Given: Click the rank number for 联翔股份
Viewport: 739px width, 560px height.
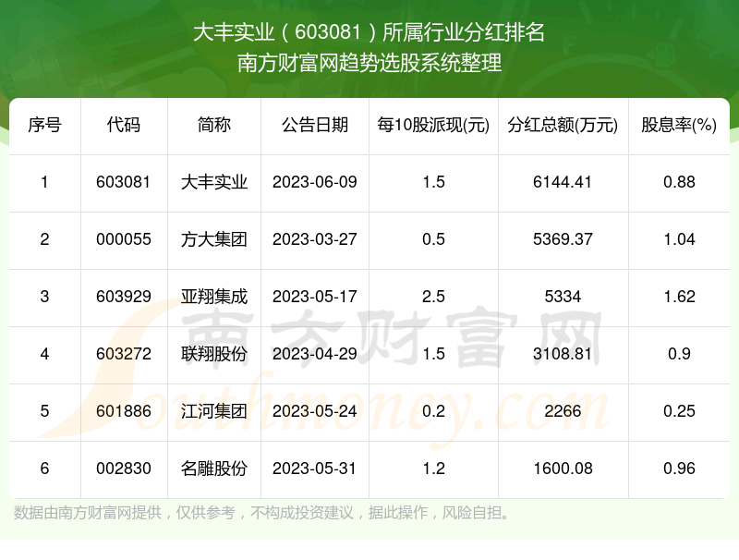Looking at the screenshot, I should (44, 354).
